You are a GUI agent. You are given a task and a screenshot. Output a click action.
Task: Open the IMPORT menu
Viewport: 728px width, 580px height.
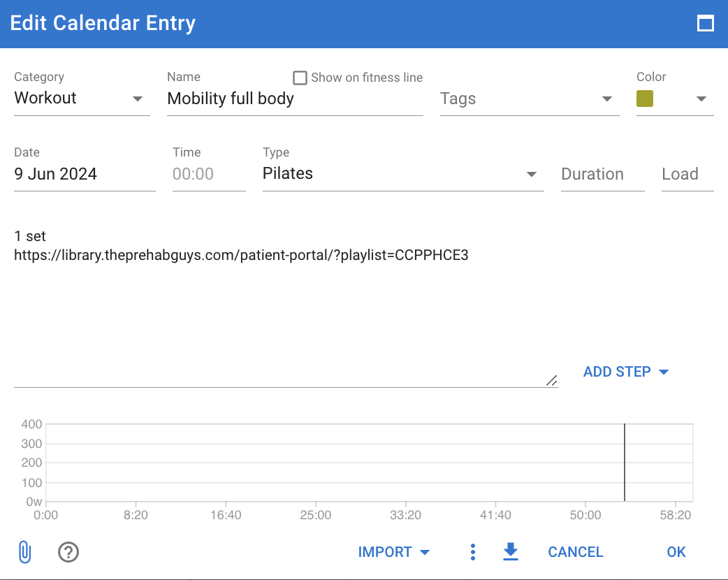[394, 552]
